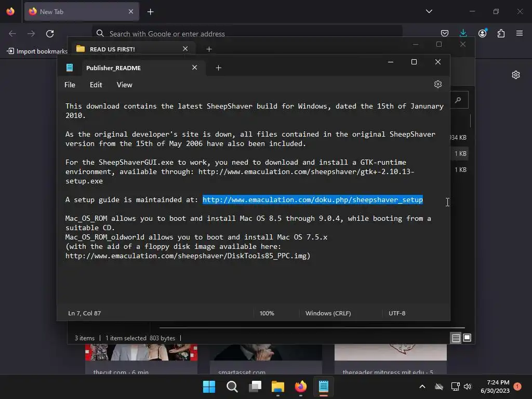This screenshot has width=532, height=399.
Task: Reload the Firefox page
Action: tap(50, 34)
